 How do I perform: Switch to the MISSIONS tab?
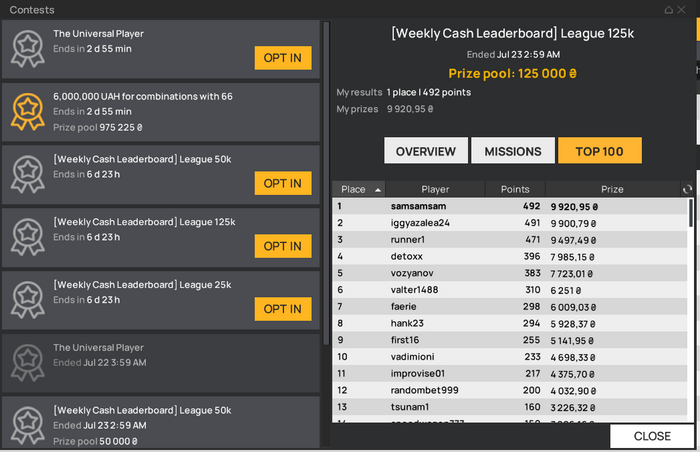tap(513, 151)
